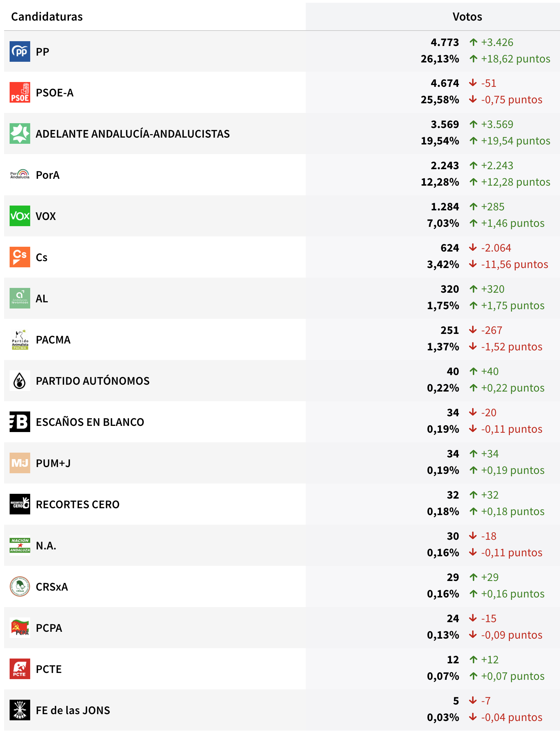The height and width of the screenshot is (733, 560).
Task: Select the ADELANTE ANDALUCÍA-ANDALUCISTAS name
Action: (133, 134)
